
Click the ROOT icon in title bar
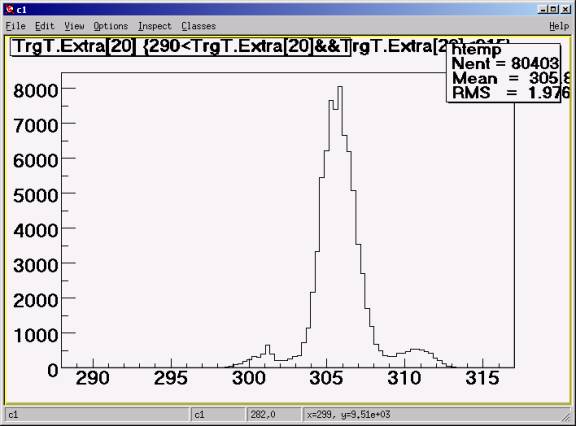10,9
